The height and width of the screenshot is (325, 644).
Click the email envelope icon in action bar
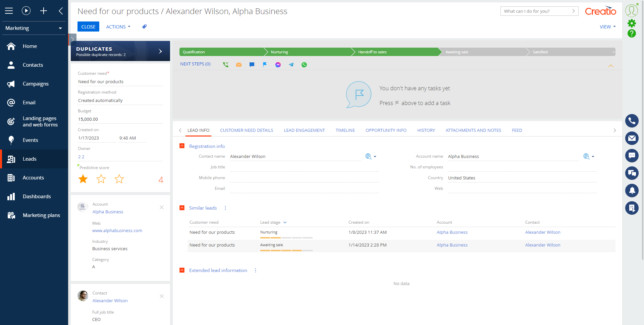[239, 65]
